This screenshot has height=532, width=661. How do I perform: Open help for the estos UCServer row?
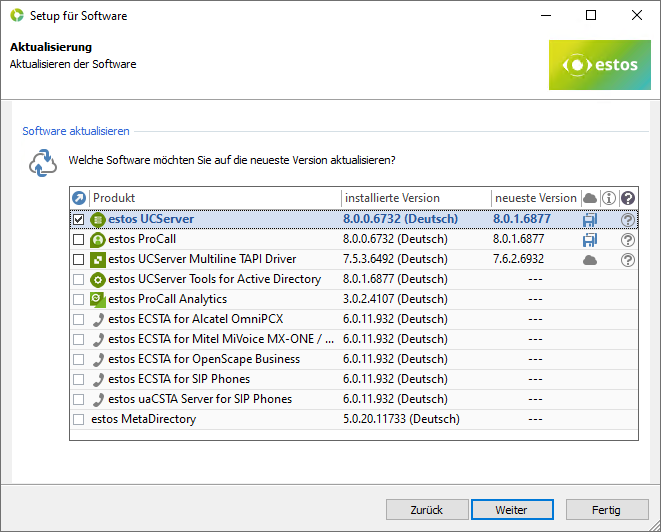628,219
